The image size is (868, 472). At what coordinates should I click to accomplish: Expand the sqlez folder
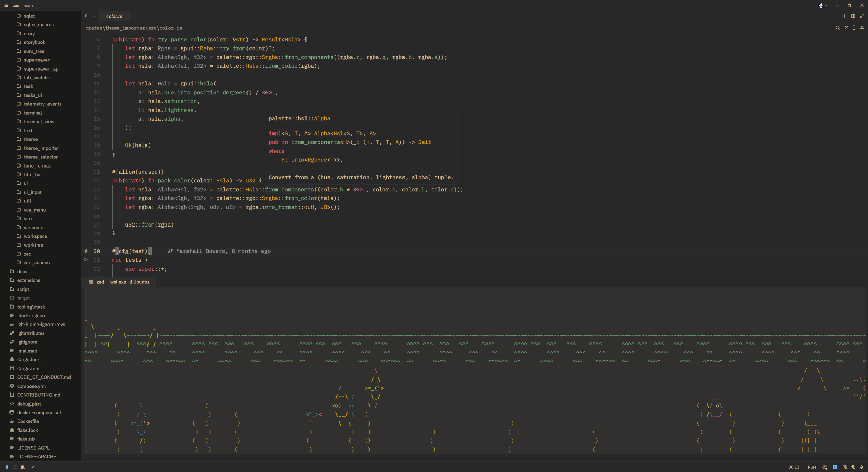[x=40, y=16]
